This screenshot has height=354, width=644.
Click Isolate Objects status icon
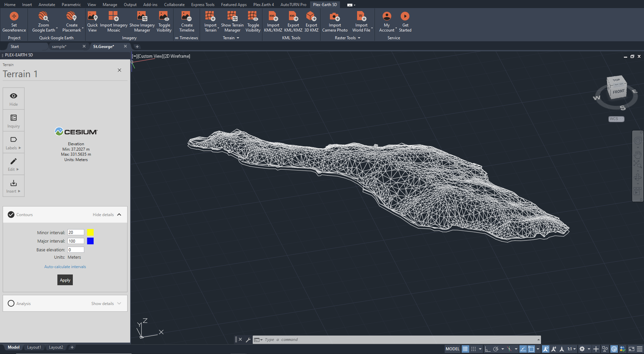coord(605,349)
